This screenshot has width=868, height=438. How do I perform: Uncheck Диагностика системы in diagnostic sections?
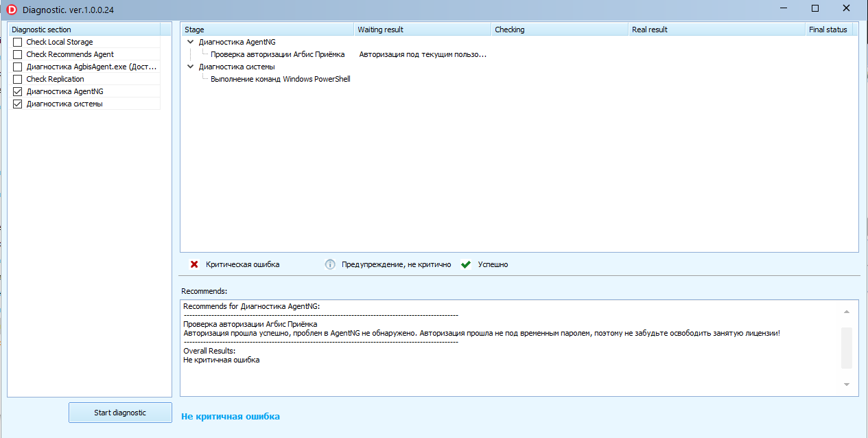pos(17,103)
